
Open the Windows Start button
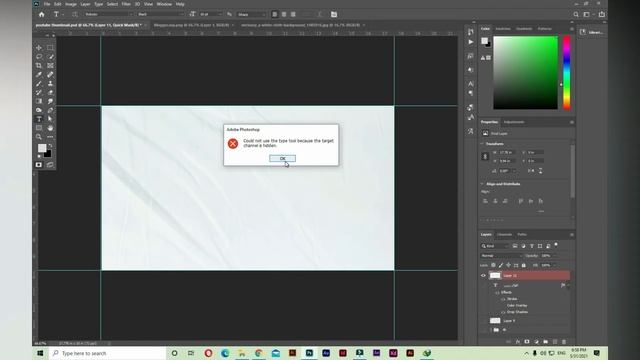coord(40,353)
